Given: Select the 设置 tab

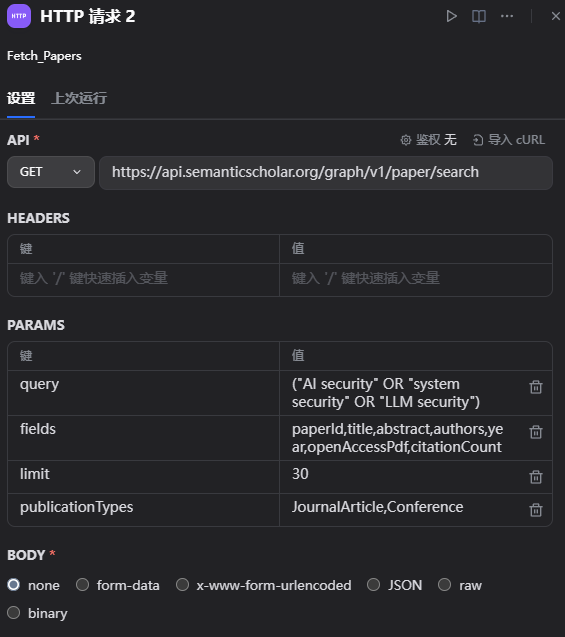Looking at the screenshot, I should pyautogui.click(x=21, y=98).
